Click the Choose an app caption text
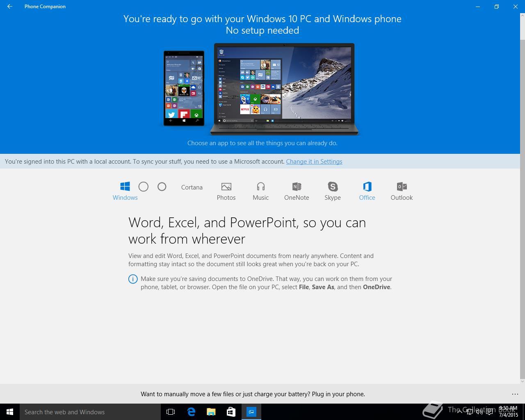The image size is (525, 420). [x=262, y=143]
